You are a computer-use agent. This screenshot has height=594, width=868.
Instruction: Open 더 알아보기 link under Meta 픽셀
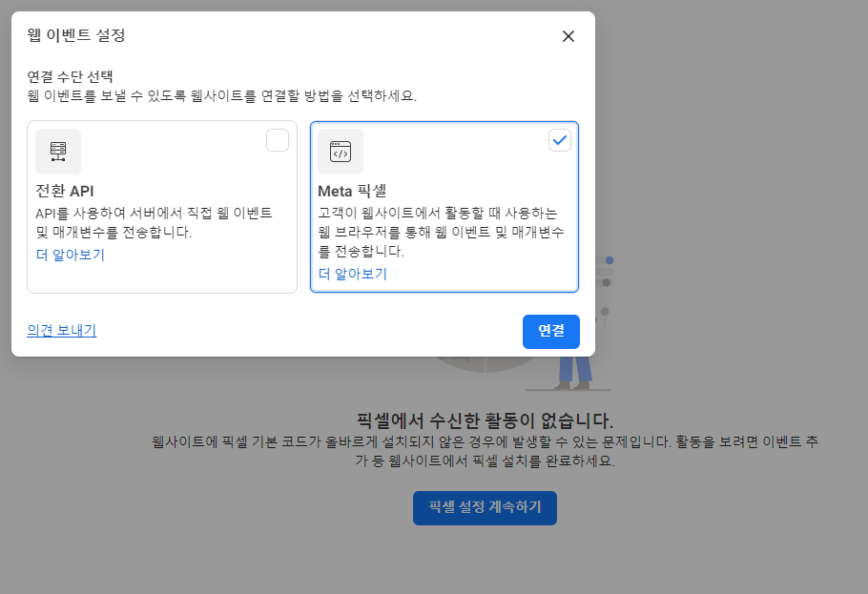coord(353,274)
